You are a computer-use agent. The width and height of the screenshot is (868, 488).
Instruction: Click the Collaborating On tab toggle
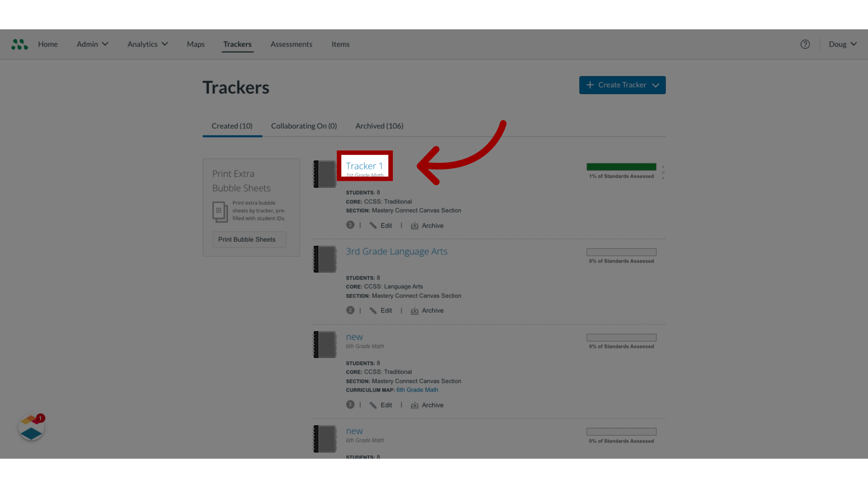tap(303, 126)
